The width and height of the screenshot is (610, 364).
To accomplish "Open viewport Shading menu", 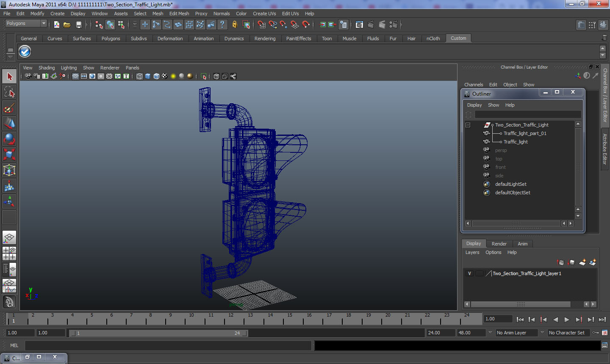I will [x=47, y=68].
